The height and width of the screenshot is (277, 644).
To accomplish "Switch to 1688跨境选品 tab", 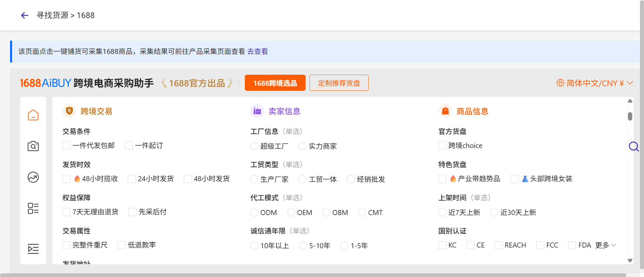I will click(275, 83).
